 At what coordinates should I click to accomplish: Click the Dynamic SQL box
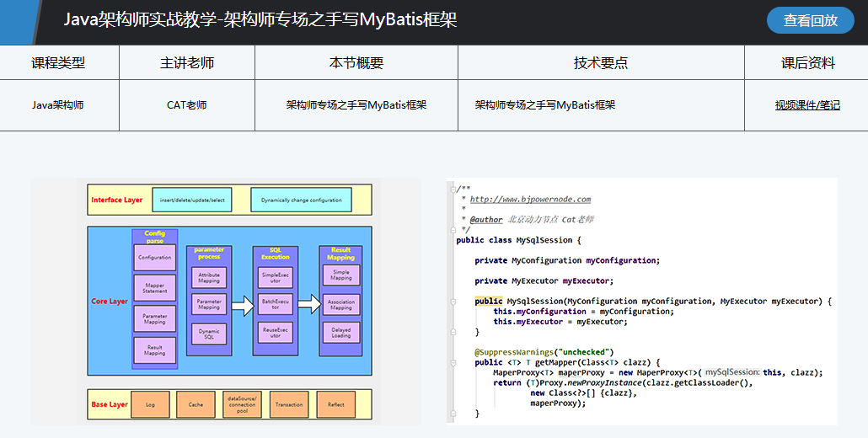(208, 334)
